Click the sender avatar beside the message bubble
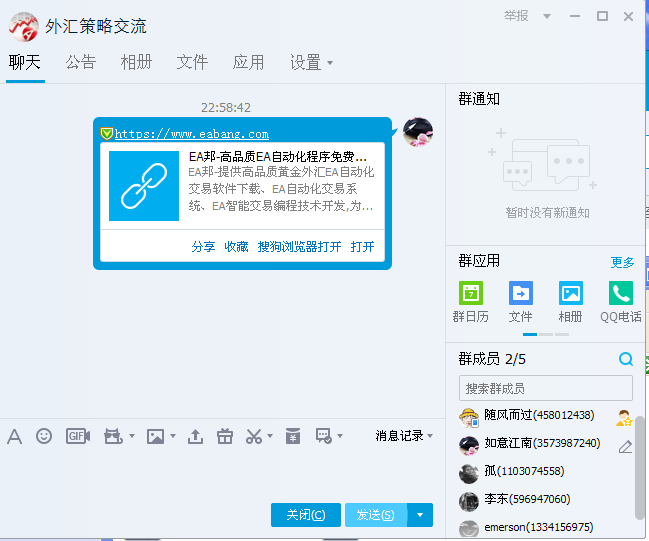This screenshot has width=649, height=541. [418, 132]
